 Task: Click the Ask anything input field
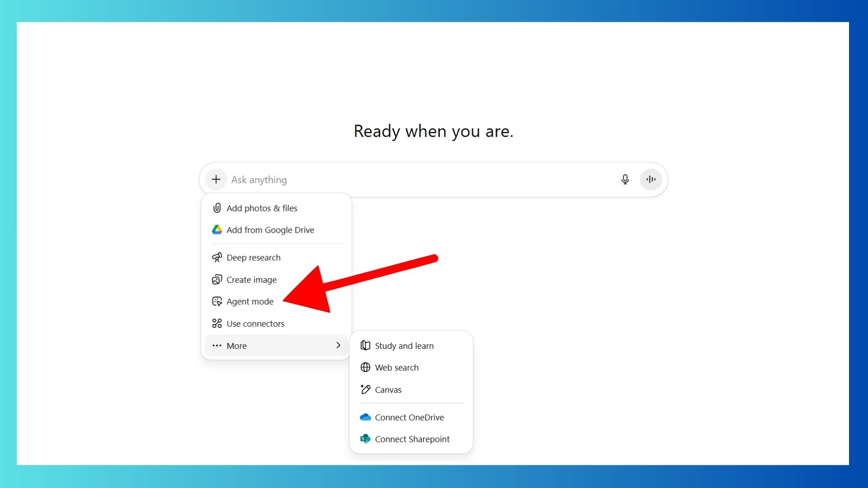pyautogui.click(x=407, y=180)
